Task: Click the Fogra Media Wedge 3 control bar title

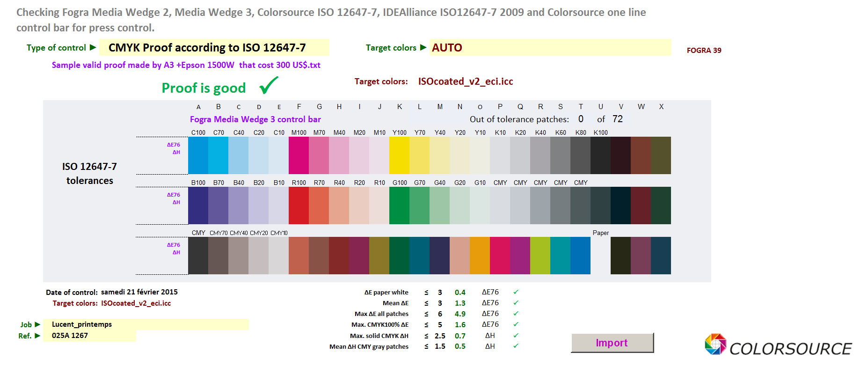Action: 255,119
